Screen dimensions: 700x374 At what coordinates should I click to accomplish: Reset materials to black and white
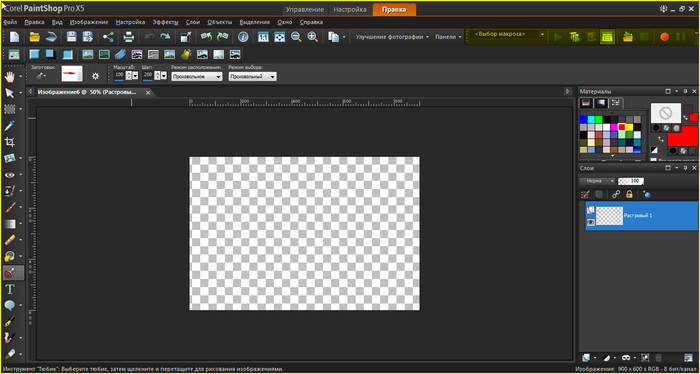(654, 150)
